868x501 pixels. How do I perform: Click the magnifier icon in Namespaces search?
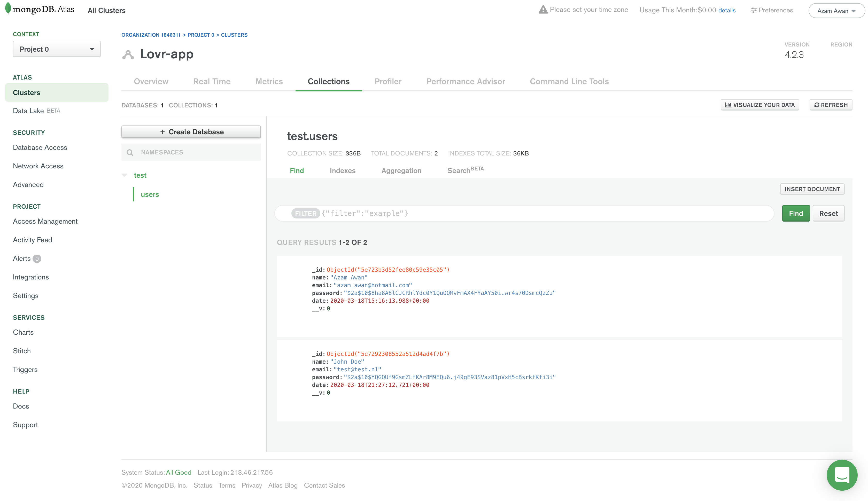[x=130, y=152]
